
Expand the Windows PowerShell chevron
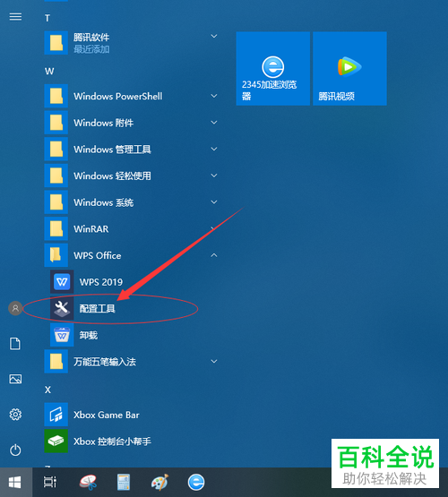(214, 96)
